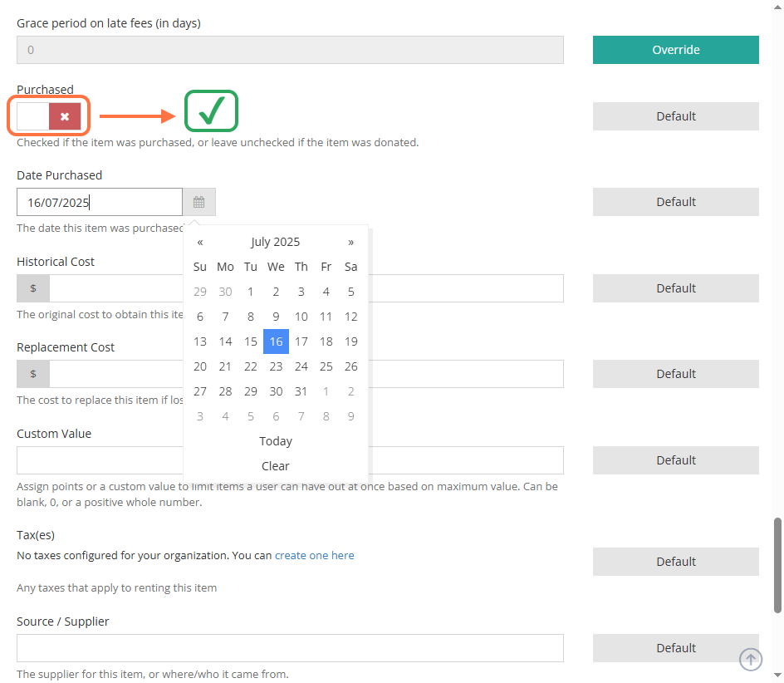Select July 17 in the calendar
Image resolution: width=784 pixels, height=683 pixels.
[x=301, y=341]
